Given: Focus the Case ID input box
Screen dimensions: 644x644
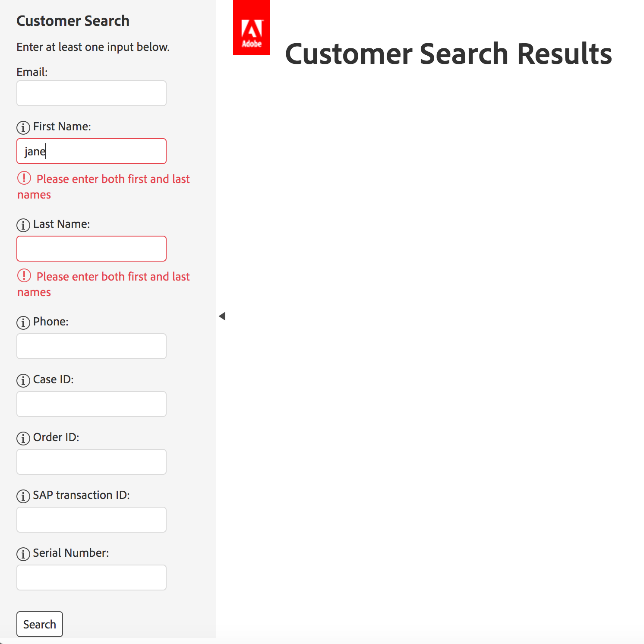Looking at the screenshot, I should tap(92, 404).
